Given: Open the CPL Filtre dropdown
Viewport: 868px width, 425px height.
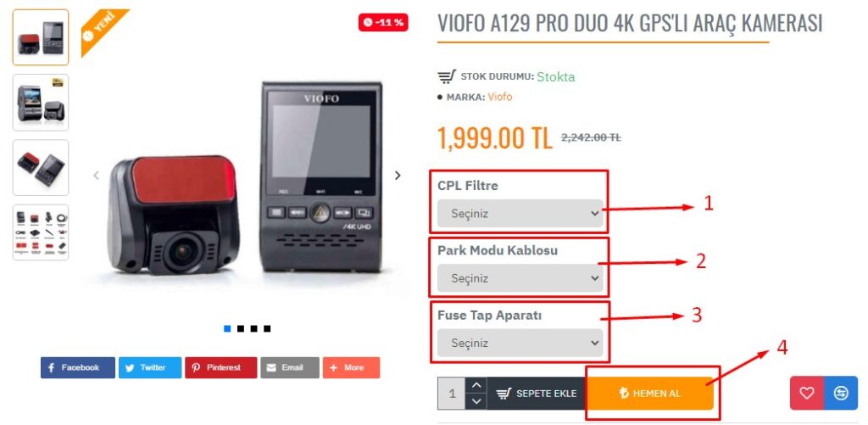Looking at the screenshot, I should coord(520,213).
